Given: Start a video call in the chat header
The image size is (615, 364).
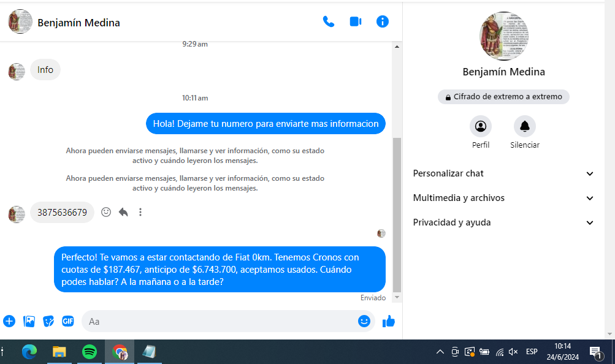Looking at the screenshot, I should pyautogui.click(x=356, y=22).
